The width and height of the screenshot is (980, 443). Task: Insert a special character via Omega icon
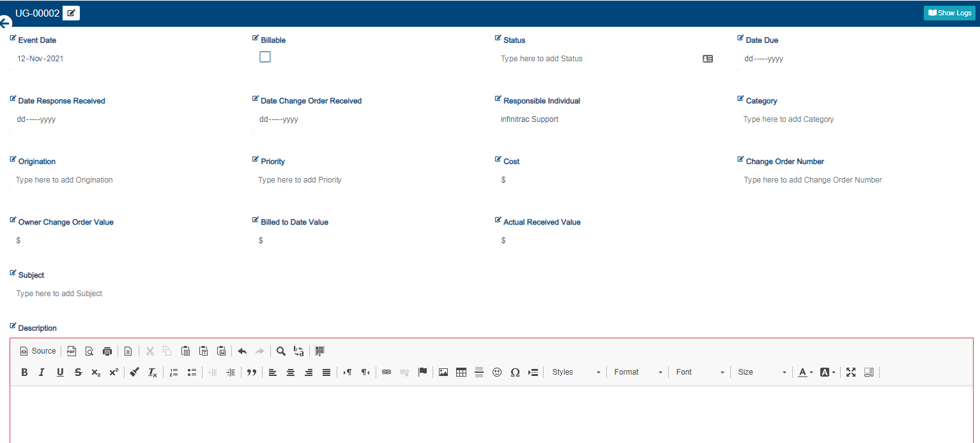point(515,372)
